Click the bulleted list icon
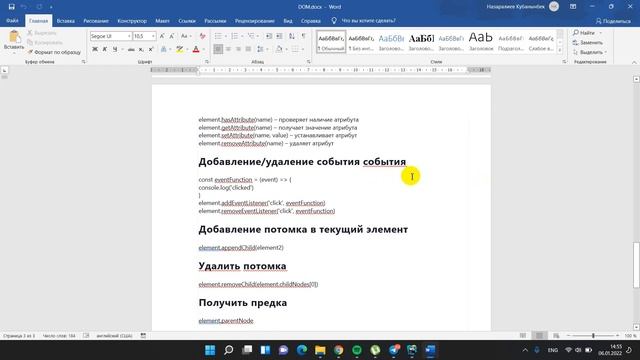 click(218, 36)
